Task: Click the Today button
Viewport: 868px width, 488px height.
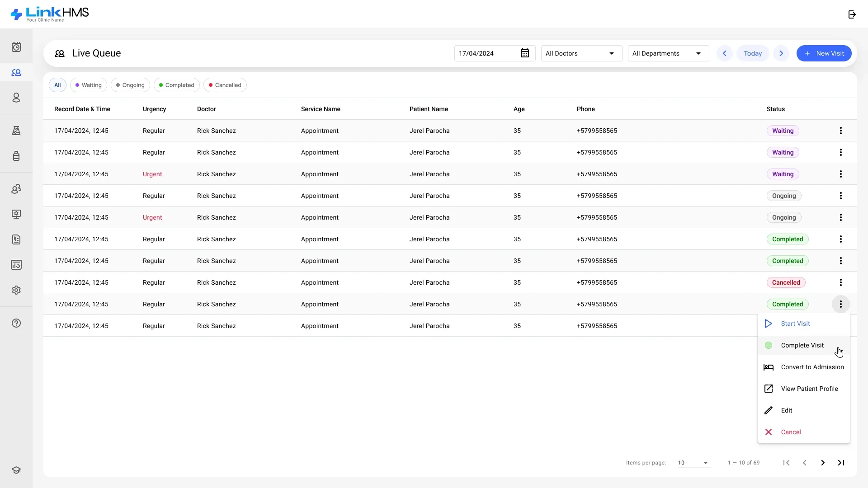Action: click(x=753, y=53)
